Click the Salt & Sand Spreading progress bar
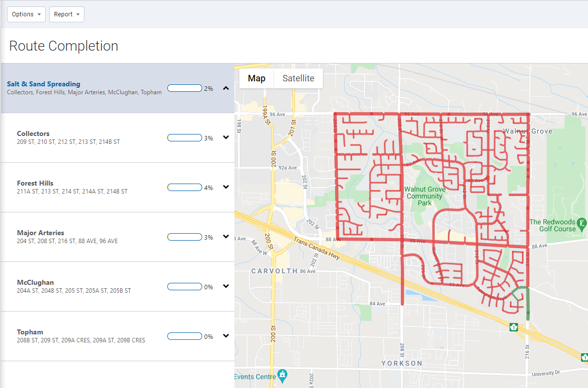This screenshot has width=588, height=388. 184,88
